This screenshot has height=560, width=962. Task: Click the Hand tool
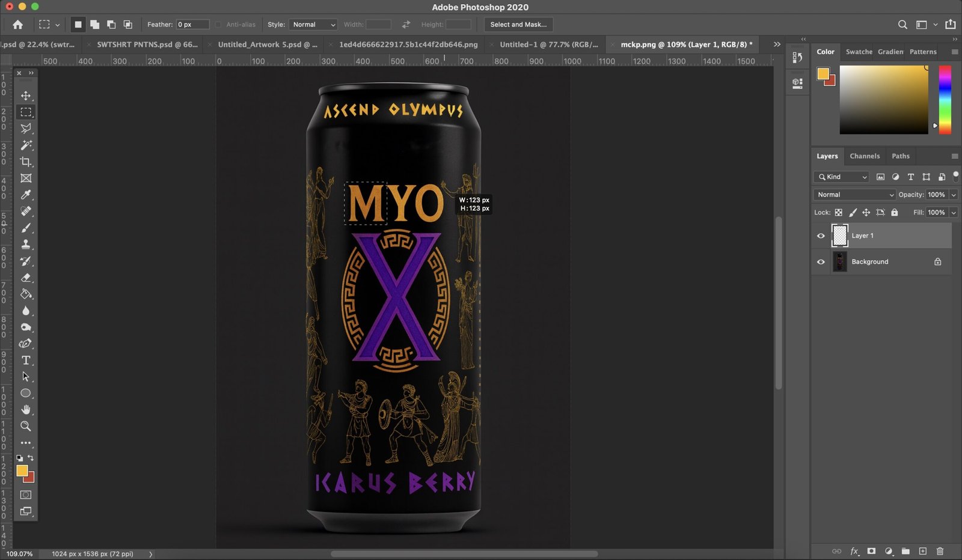[x=25, y=410]
